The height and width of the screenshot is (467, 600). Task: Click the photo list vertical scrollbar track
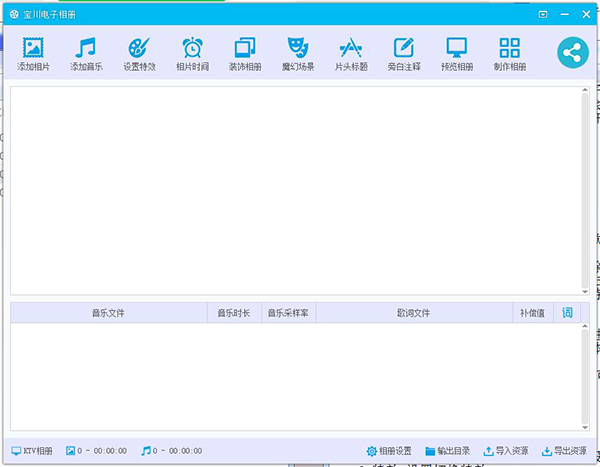click(585, 191)
